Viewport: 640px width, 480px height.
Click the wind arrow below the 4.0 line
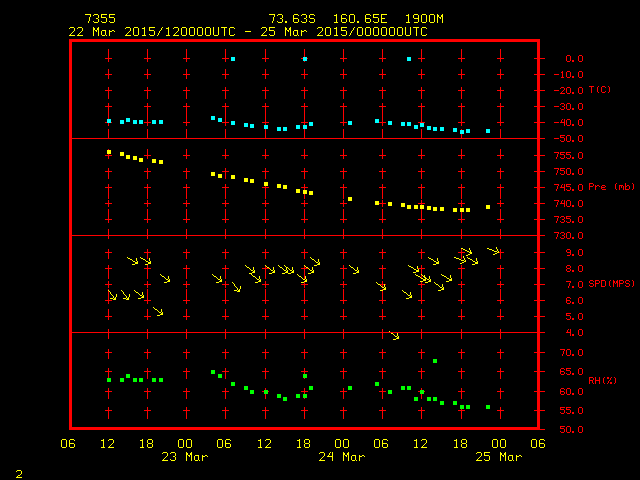[x=394, y=336]
